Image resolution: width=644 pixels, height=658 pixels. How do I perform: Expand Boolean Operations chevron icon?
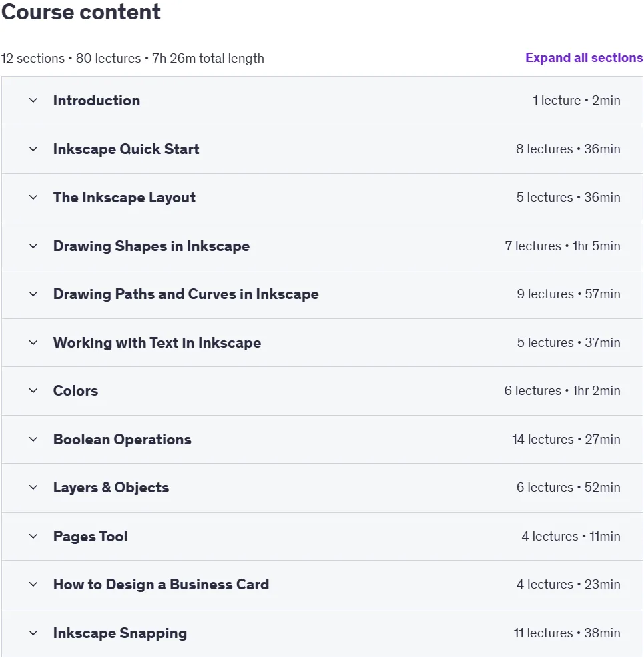coord(33,440)
